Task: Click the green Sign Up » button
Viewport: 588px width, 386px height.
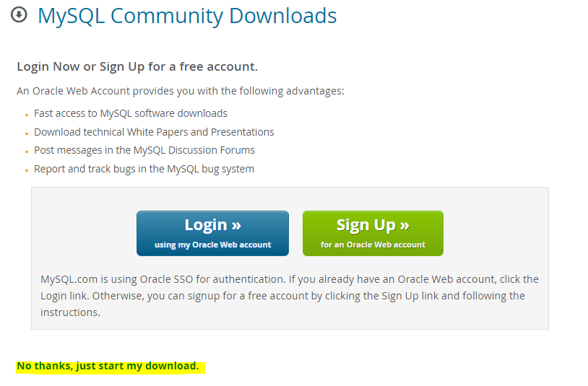Action: pos(373,233)
